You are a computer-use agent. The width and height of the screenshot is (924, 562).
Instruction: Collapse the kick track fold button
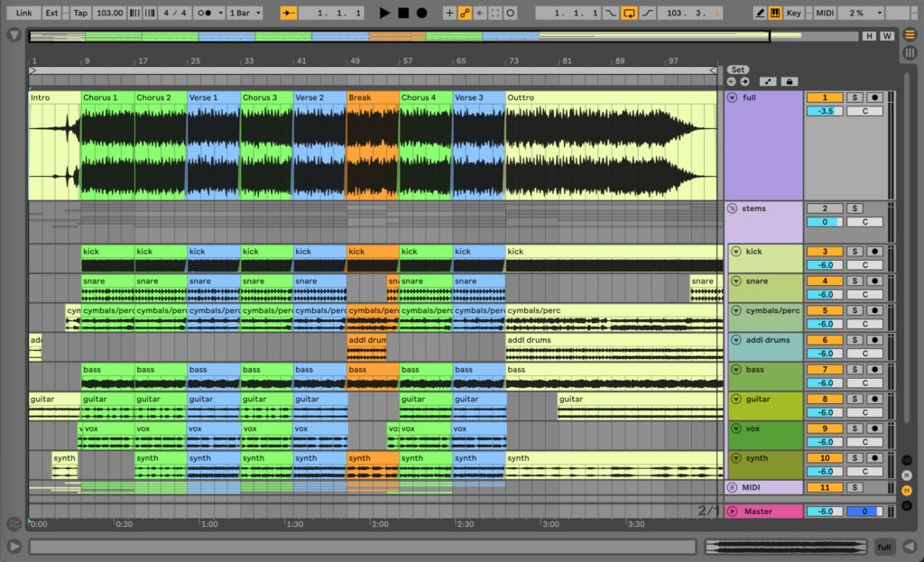(736, 252)
